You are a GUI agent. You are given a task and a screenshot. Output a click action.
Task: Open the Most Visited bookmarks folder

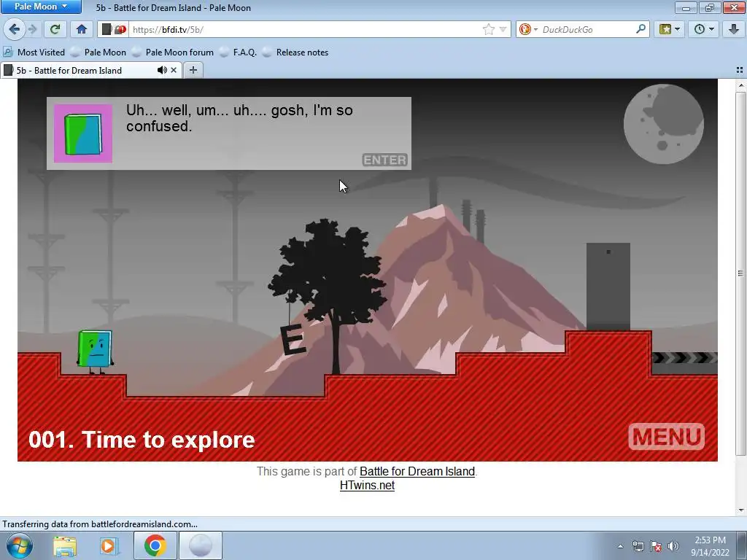34,52
